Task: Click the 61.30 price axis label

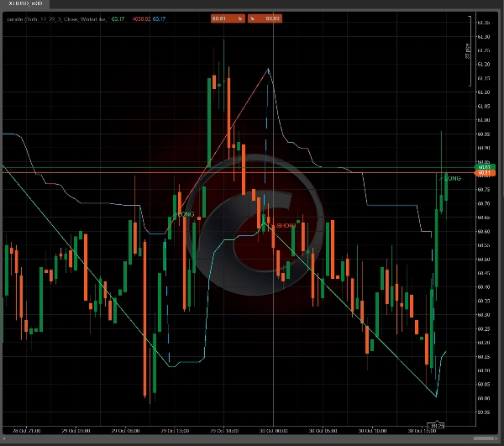Action: [x=484, y=37]
